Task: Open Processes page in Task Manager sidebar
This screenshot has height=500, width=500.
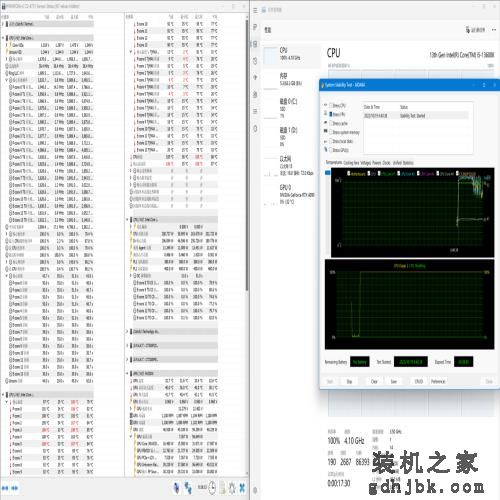Action: tap(255, 27)
